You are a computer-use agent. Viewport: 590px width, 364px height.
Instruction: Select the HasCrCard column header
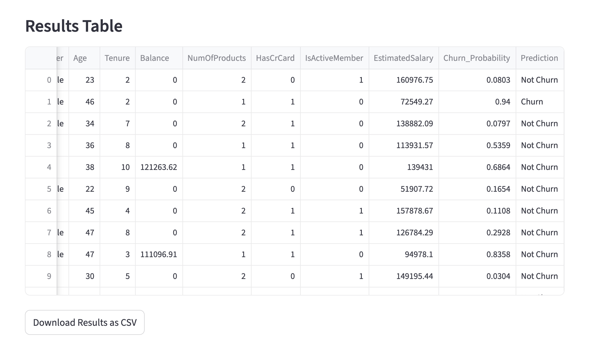click(x=275, y=58)
